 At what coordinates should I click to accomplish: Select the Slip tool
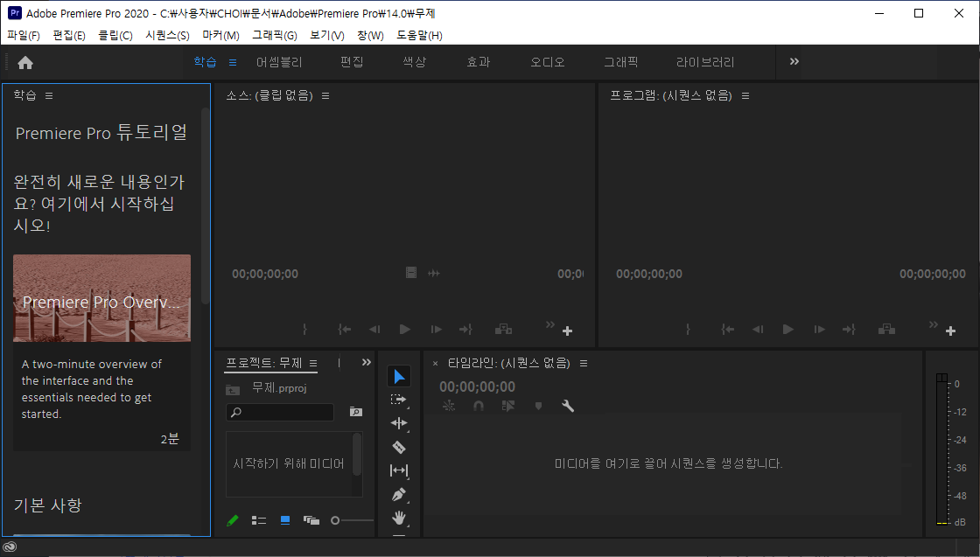[x=399, y=470]
